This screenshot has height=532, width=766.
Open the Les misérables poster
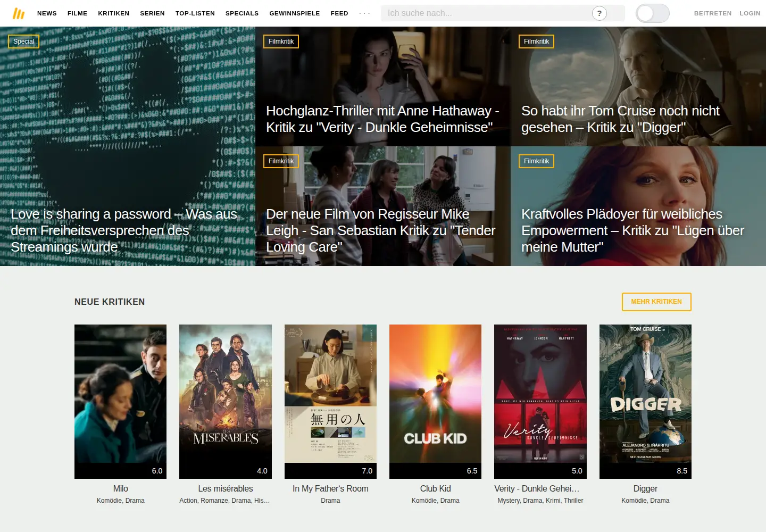(x=226, y=402)
